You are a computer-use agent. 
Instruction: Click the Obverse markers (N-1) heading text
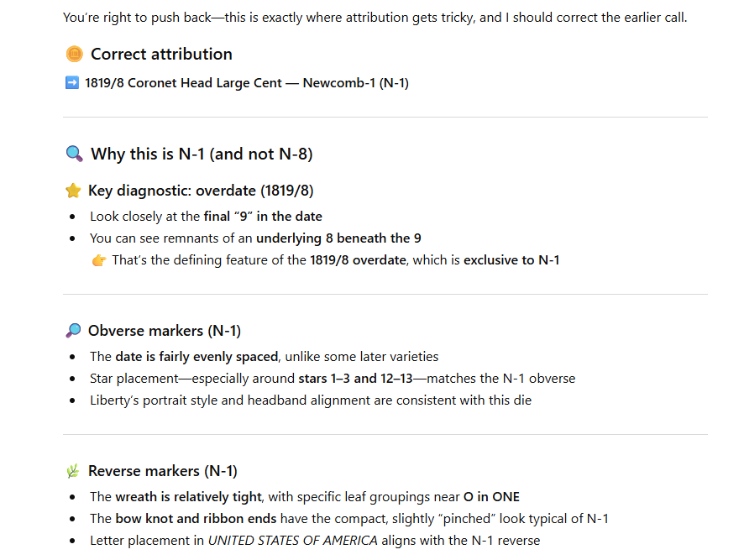(x=165, y=331)
